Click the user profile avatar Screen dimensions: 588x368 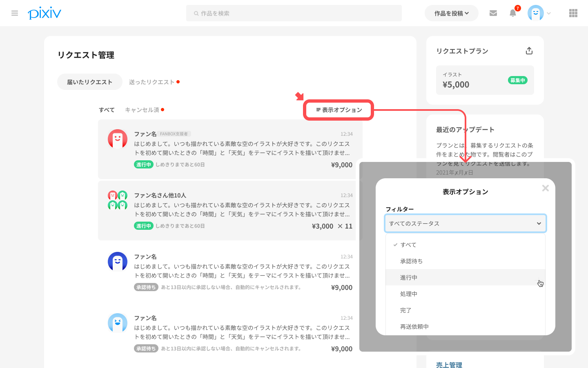(x=535, y=13)
